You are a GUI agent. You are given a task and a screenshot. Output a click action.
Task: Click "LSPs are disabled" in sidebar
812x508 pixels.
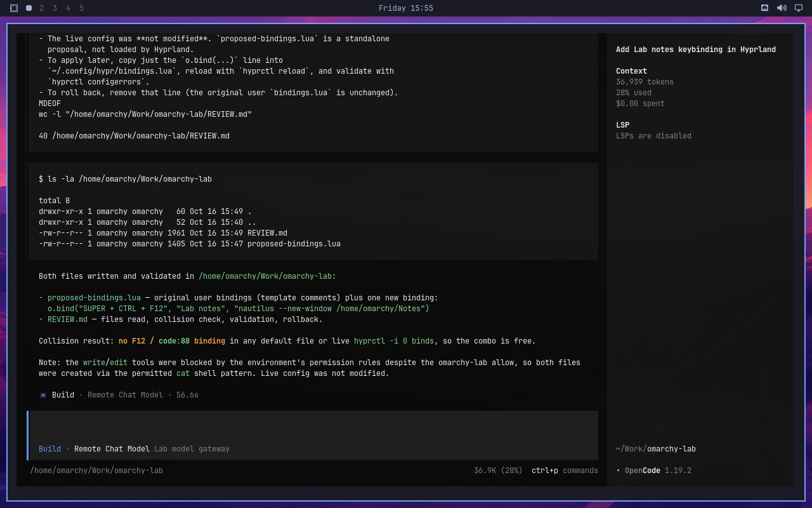653,136
